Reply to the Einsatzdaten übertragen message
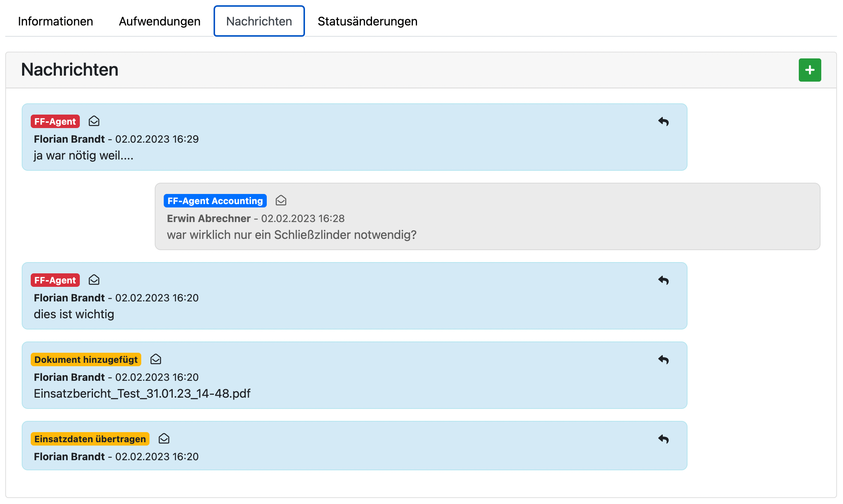Image resolution: width=843 pixels, height=504 pixels. point(663,439)
